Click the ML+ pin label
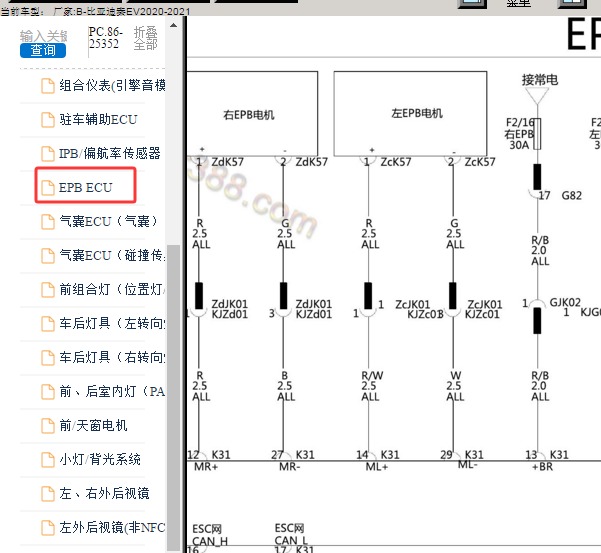The height and width of the screenshot is (553, 601). pyautogui.click(x=377, y=467)
